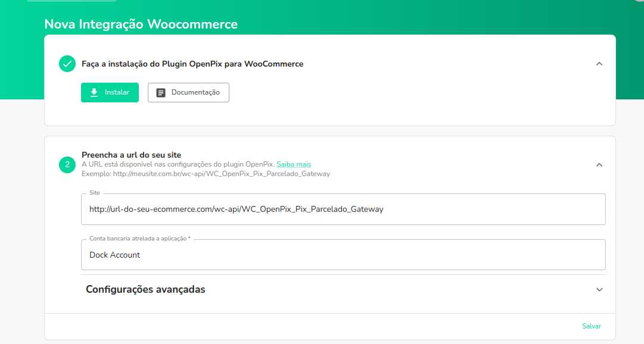Image resolution: width=644 pixels, height=344 pixels.
Task: Click the partially visible tab at the top left
Action: click(x=71, y=2)
